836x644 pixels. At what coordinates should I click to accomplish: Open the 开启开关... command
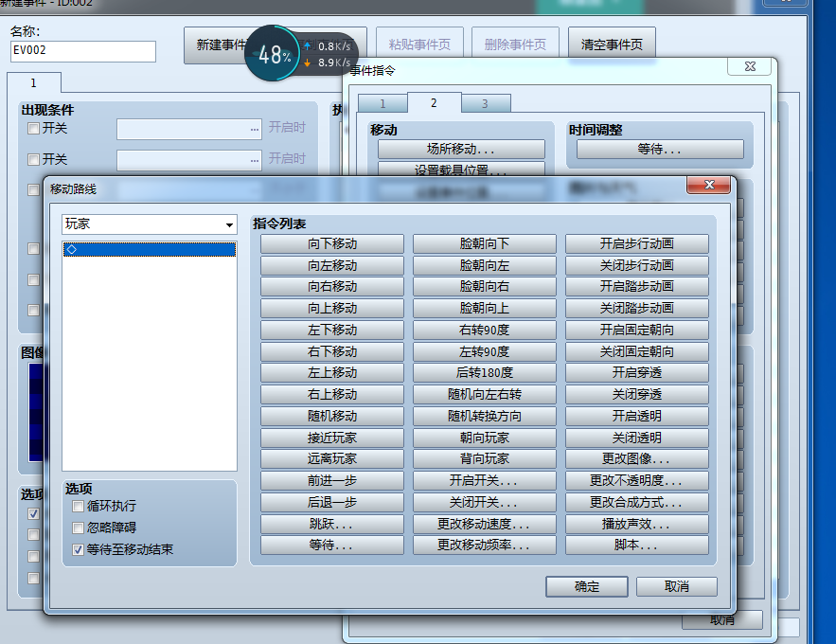(x=485, y=481)
